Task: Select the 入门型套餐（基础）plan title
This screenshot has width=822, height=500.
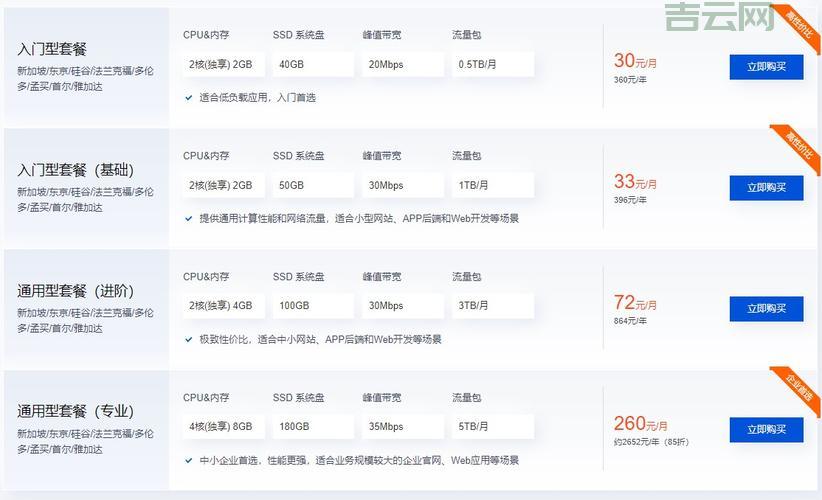Action: (x=75, y=170)
